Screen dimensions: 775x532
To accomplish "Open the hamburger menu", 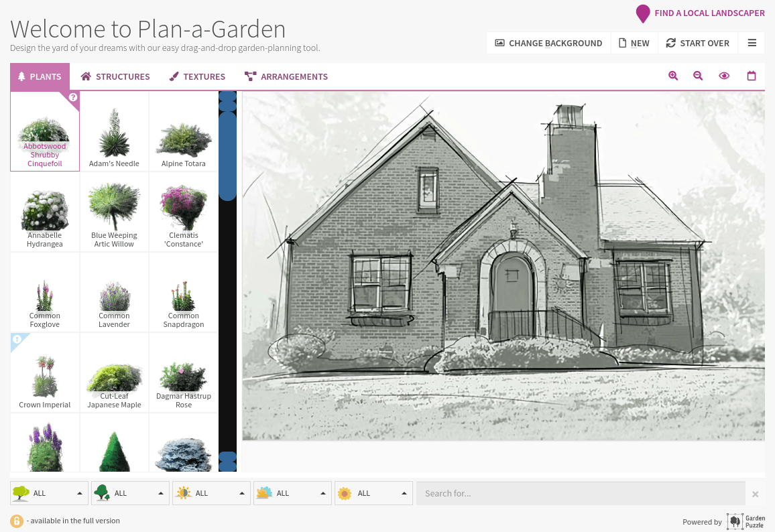I will (x=752, y=43).
